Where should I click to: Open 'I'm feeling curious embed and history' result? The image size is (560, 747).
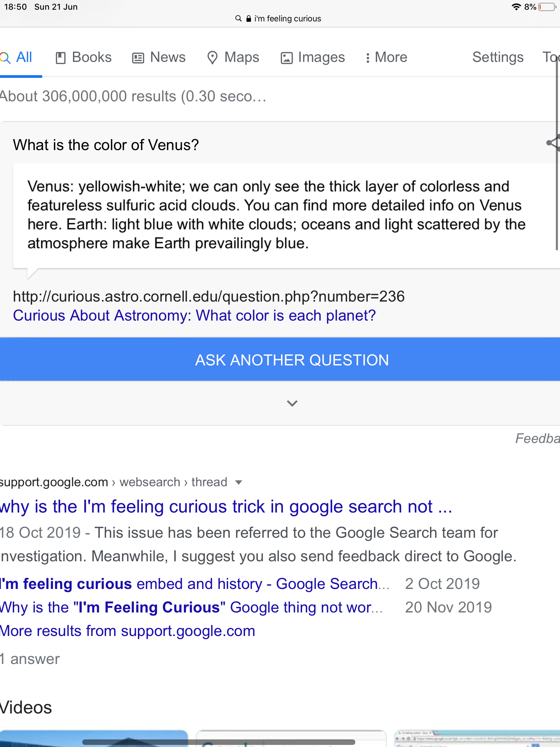[194, 584]
